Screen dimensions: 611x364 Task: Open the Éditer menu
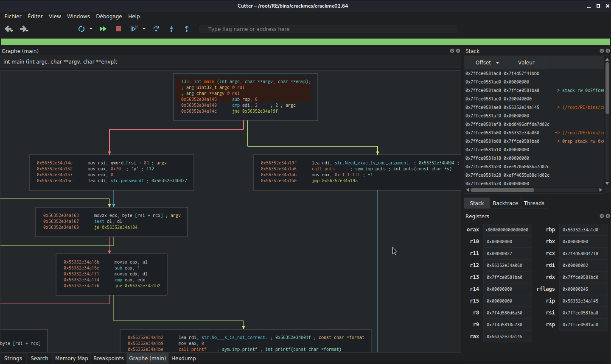[35, 16]
